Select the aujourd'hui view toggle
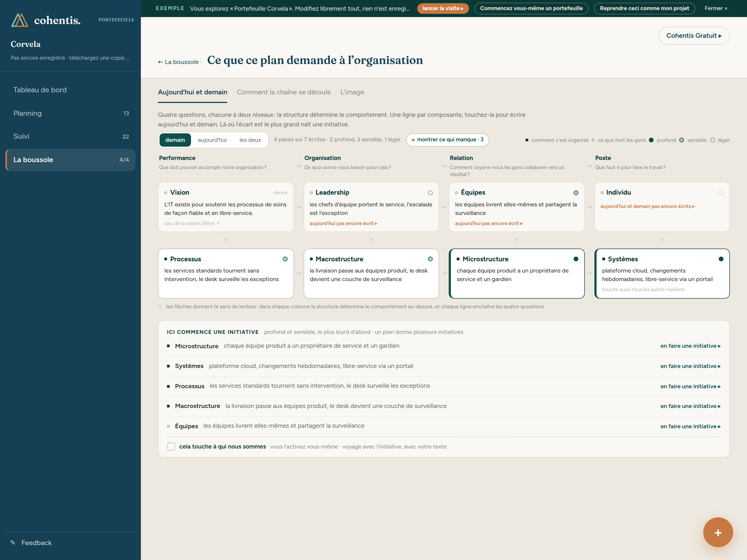 click(212, 140)
